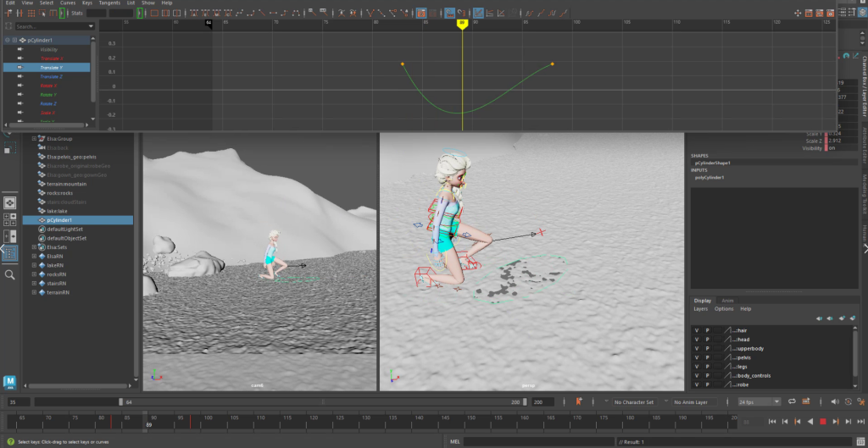Select the Rotate Z channel
This screenshot has height=448, width=868.
click(47, 103)
